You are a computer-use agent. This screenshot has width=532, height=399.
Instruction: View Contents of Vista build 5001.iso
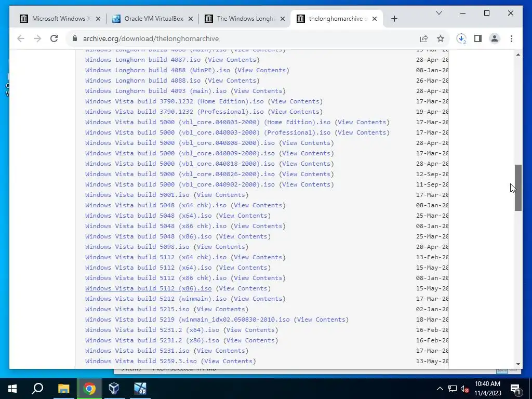click(x=221, y=195)
